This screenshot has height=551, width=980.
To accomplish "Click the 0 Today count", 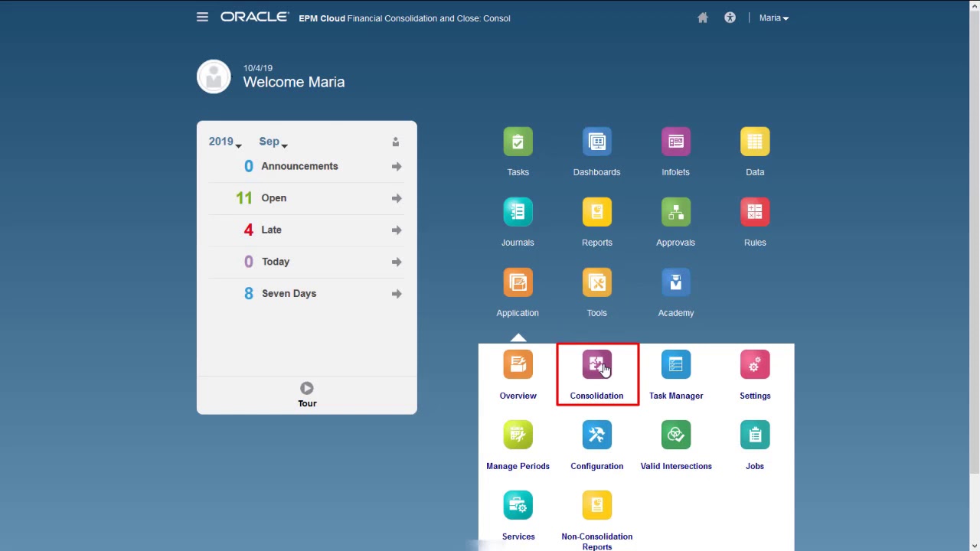I will point(248,262).
